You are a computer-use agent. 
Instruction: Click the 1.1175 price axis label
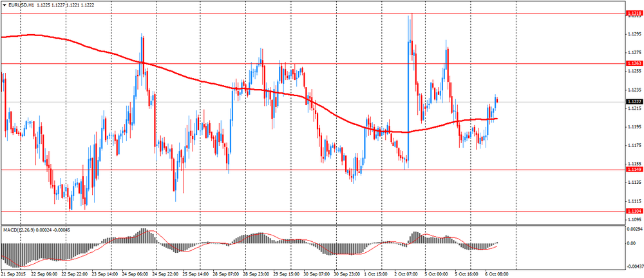point(634,145)
